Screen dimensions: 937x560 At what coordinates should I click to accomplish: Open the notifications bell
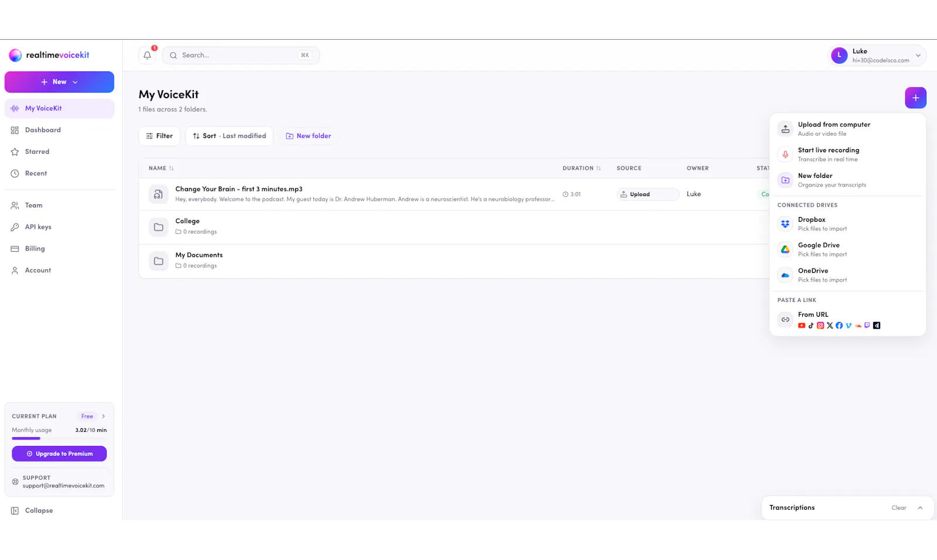pyautogui.click(x=148, y=56)
